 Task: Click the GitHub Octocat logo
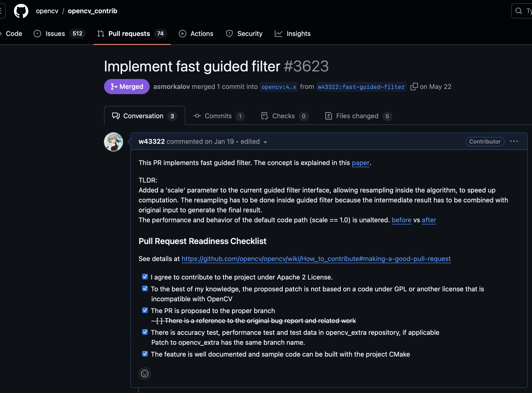pyautogui.click(x=21, y=11)
